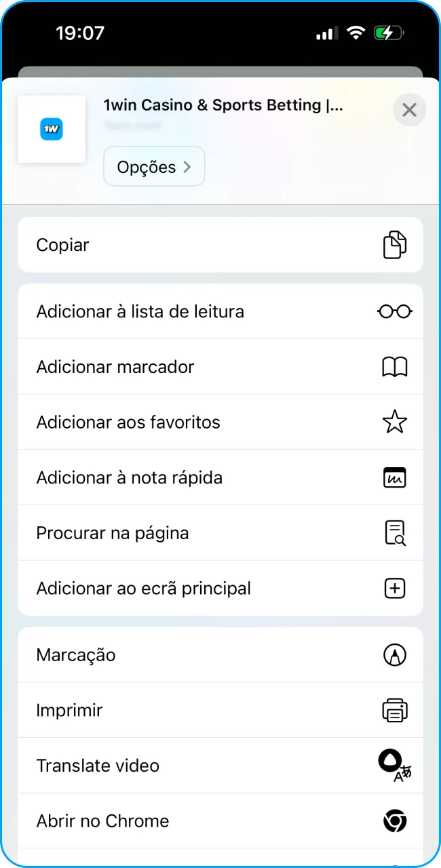Image resolution: width=441 pixels, height=868 pixels.
Task: Expand the Opções options panel
Action: click(x=154, y=166)
